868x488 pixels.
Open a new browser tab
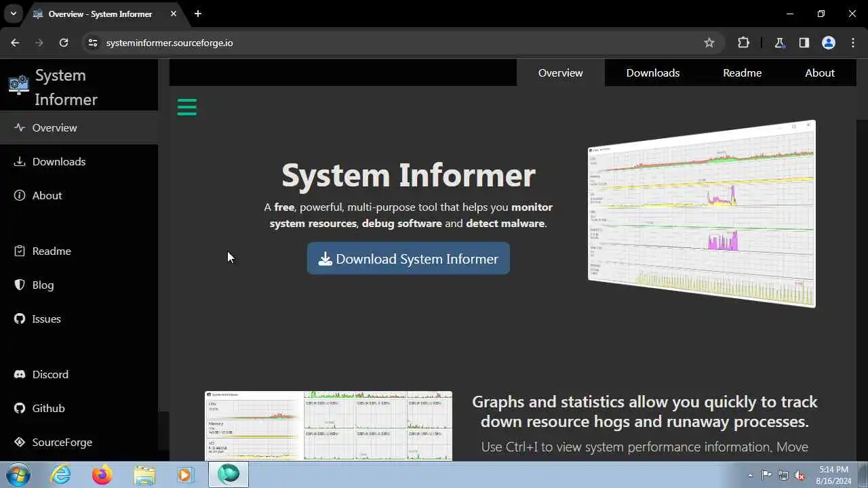197,14
